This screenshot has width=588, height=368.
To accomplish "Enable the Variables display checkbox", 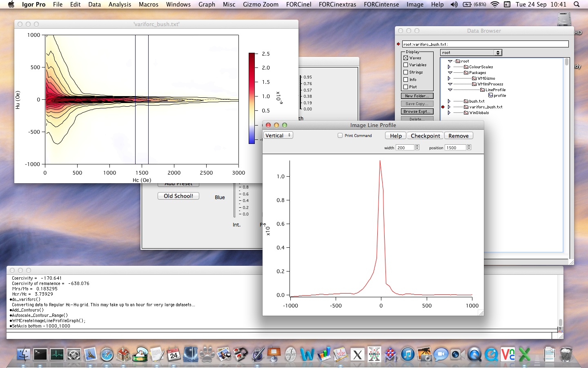I will tap(406, 65).
